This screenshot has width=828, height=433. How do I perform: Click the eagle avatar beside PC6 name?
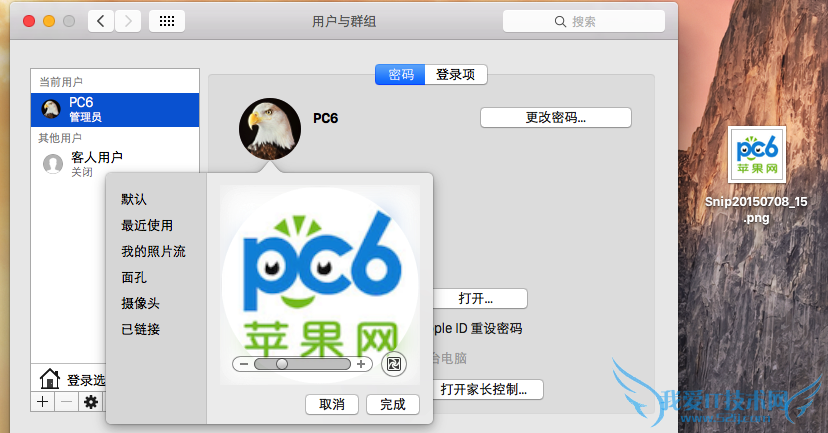tap(270, 129)
